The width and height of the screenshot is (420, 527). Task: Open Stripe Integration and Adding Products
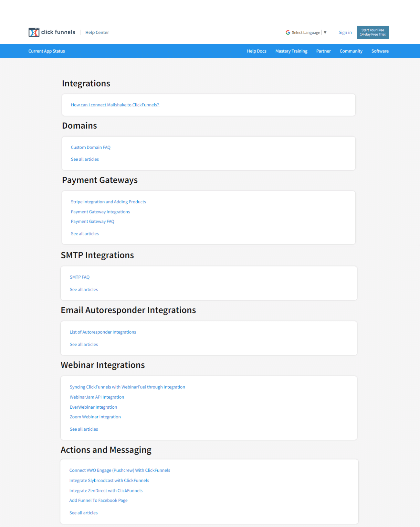(x=108, y=202)
